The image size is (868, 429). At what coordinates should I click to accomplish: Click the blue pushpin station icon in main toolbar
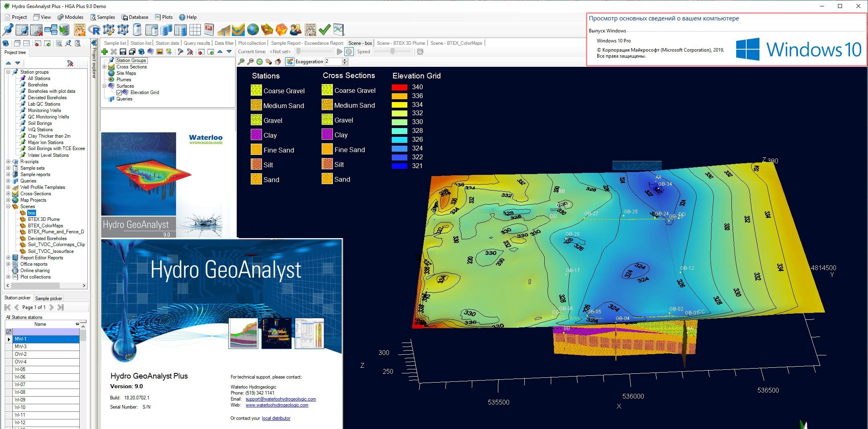tap(8, 30)
